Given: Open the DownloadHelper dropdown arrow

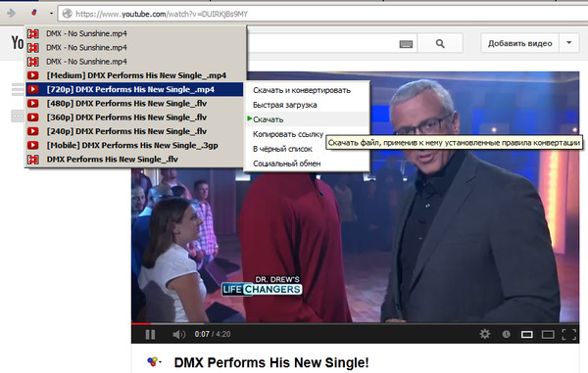Looking at the screenshot, I should [51, 14].
